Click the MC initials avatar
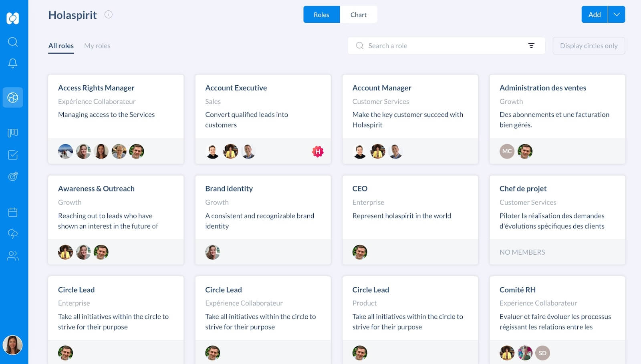641x364 pixels. (507, 151)
